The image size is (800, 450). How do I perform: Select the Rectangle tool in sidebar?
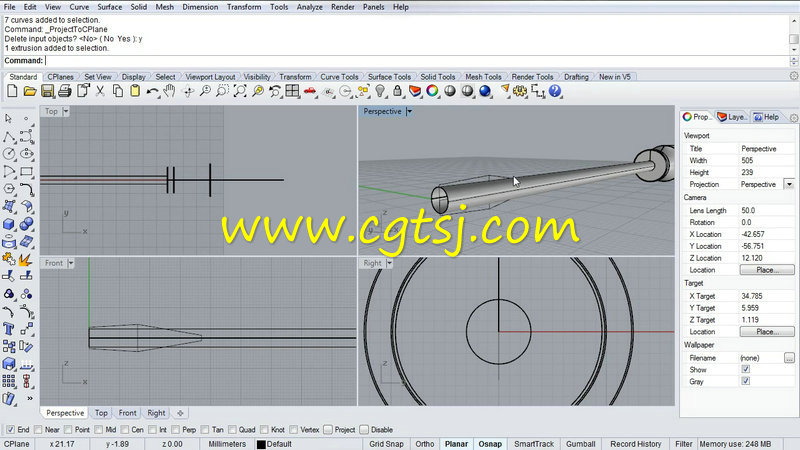[27, 171]
